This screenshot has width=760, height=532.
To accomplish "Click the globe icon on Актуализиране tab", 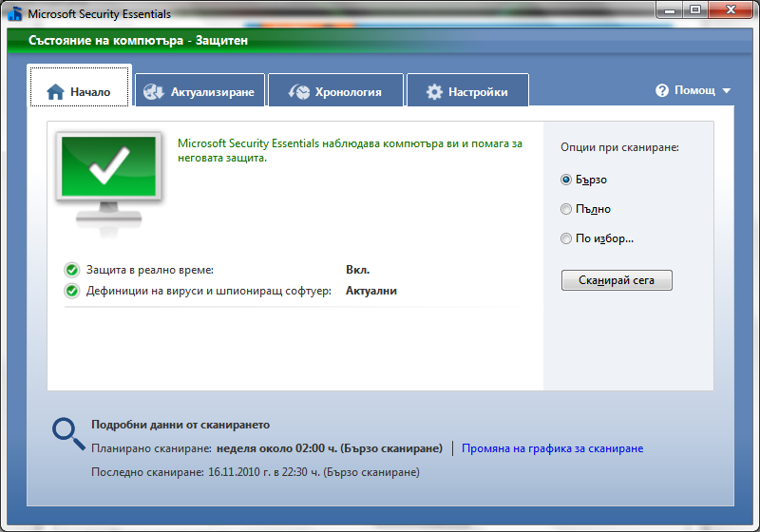I will click(154, 92).
